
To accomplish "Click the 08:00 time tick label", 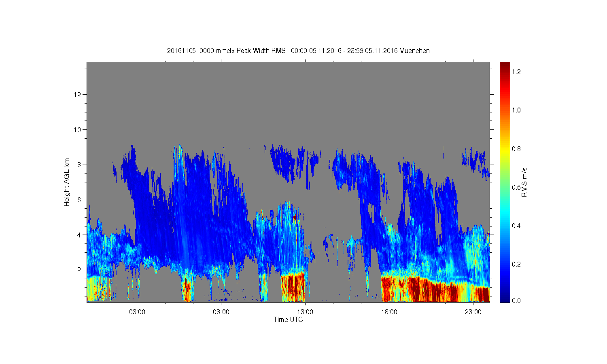I will click(221, 312).
